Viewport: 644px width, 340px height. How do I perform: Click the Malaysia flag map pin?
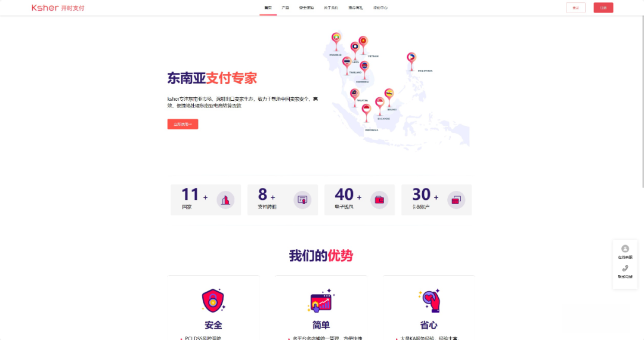pos(354,98)
